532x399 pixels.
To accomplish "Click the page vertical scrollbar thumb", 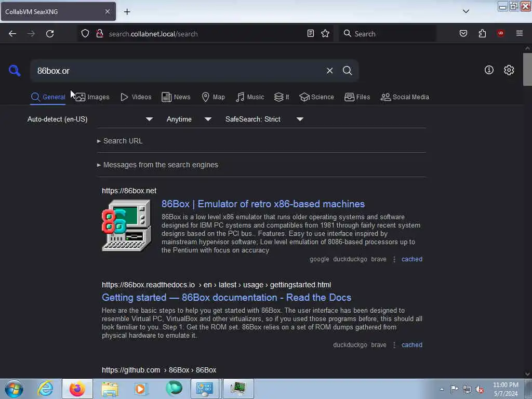I will (527, 69).
